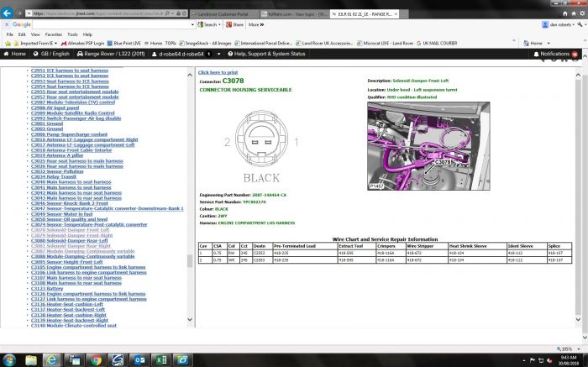Open C3079 Solenoid-Damper-Front-Right link

pos(71,235)
